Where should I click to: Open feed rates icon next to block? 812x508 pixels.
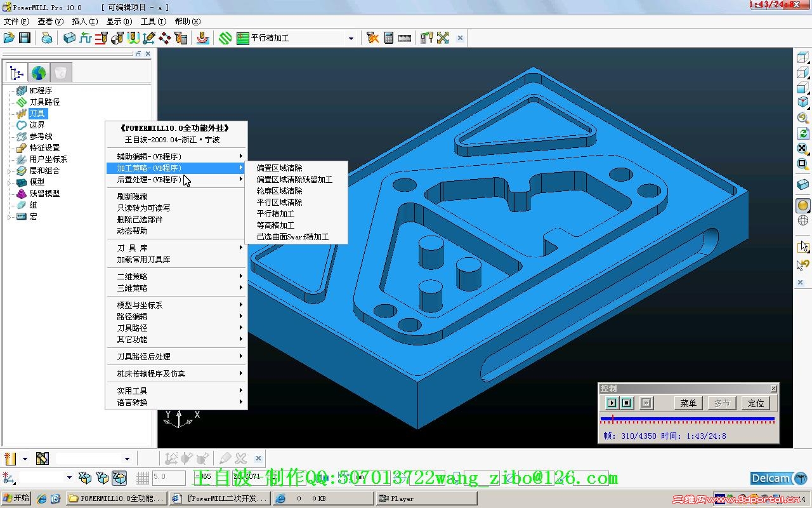[x=86, y=38]
